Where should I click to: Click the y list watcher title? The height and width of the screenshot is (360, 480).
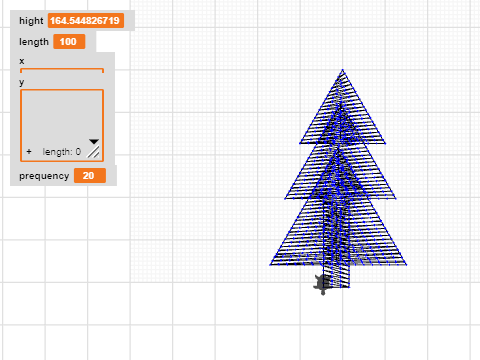(22, 82)
